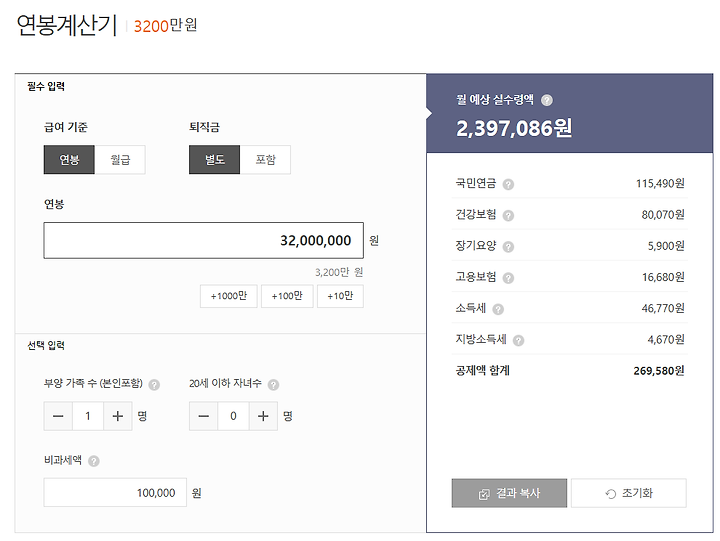Choose 포함 for severance pay
Screen dimensions: 720x541
[265, 160]
